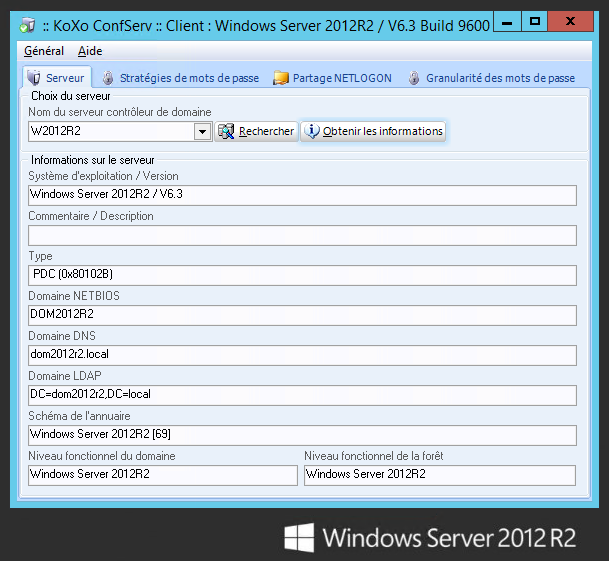
Task: Click the KoXo ConfServ title bar app icon
Action: click(x=27, y=25)
